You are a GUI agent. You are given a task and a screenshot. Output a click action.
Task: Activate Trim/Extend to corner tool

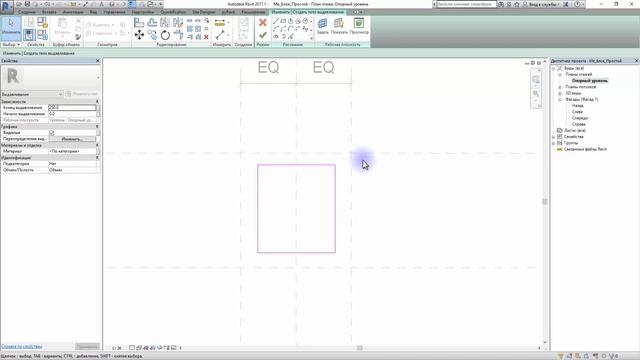coord(178,35)
